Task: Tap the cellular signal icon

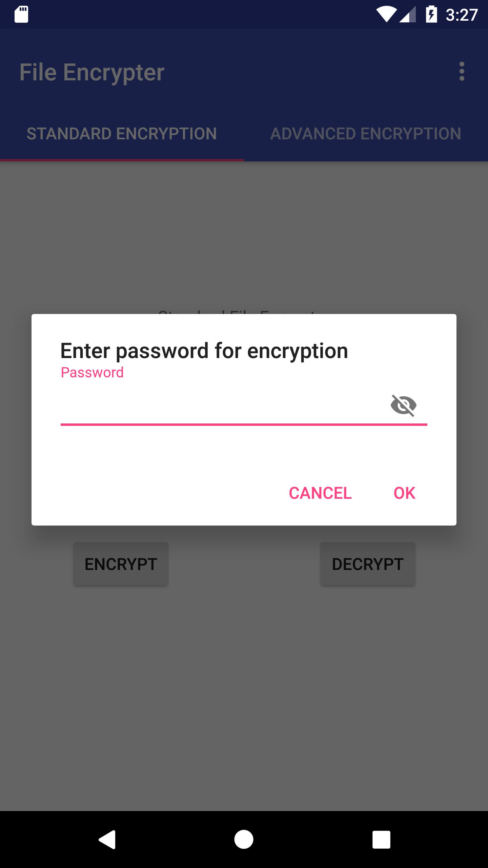Action: [408, 15]
